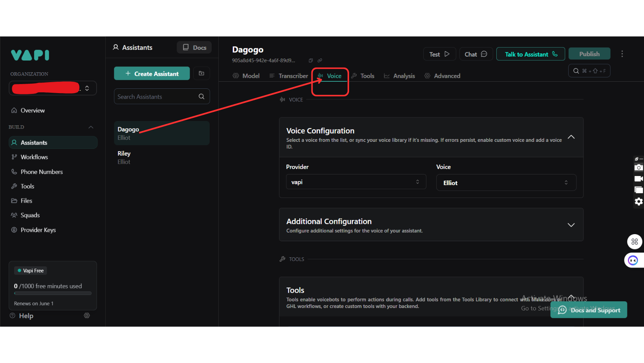This screenshot has height=363, width=644.
Task: Copy the assistant ID icon
Action: (311, 60)
